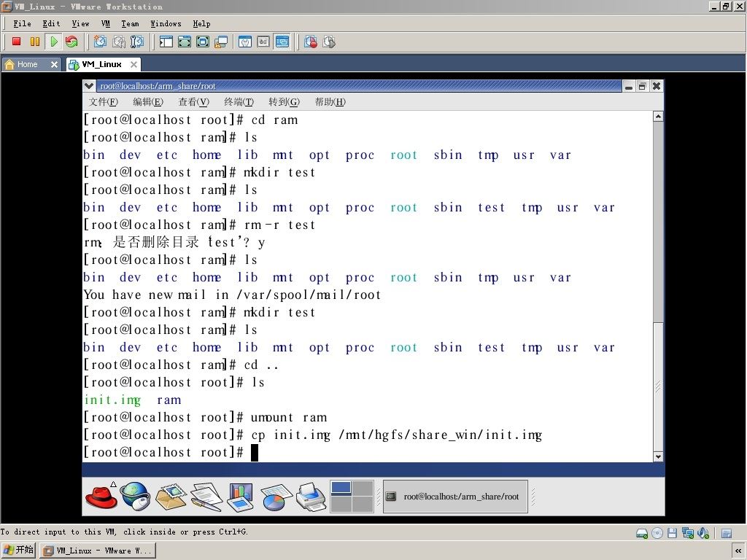Click the Unity windows warning icon

pyautogui.click(x=221, y=42)
